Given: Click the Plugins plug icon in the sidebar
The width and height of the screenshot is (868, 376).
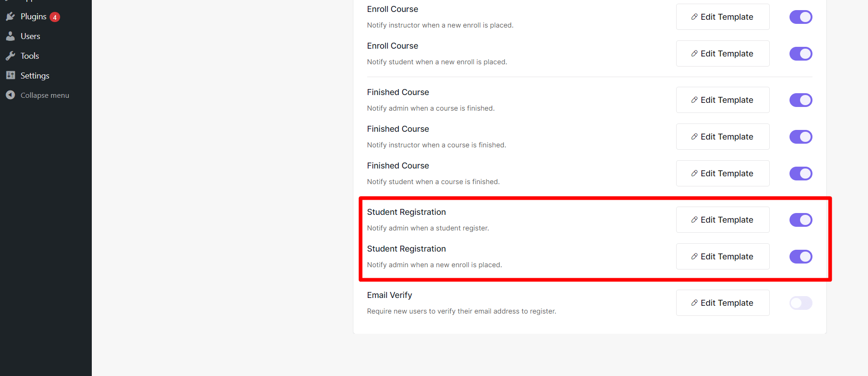Looking at the screenshot, I should 10,17.
